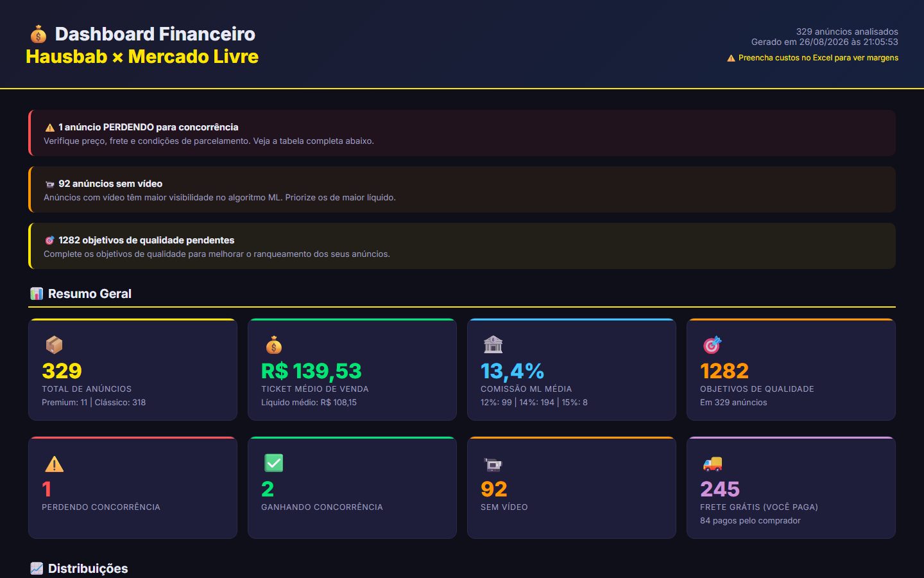This screenshot has width=924, height=578.
Task: Click the Dashboard Financeiro title
Action: (x=155, y=34)
